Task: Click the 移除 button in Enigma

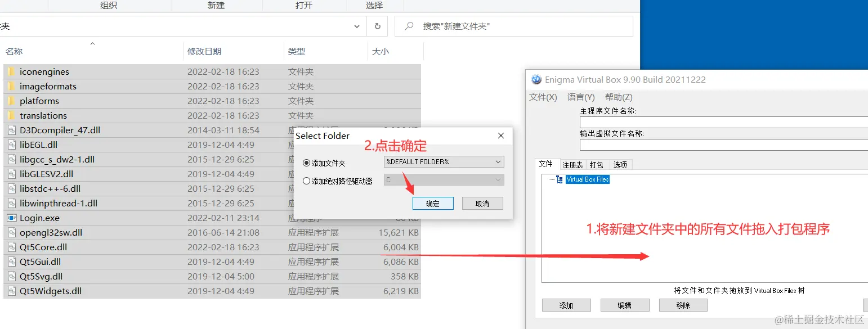Action: [683, 305]
